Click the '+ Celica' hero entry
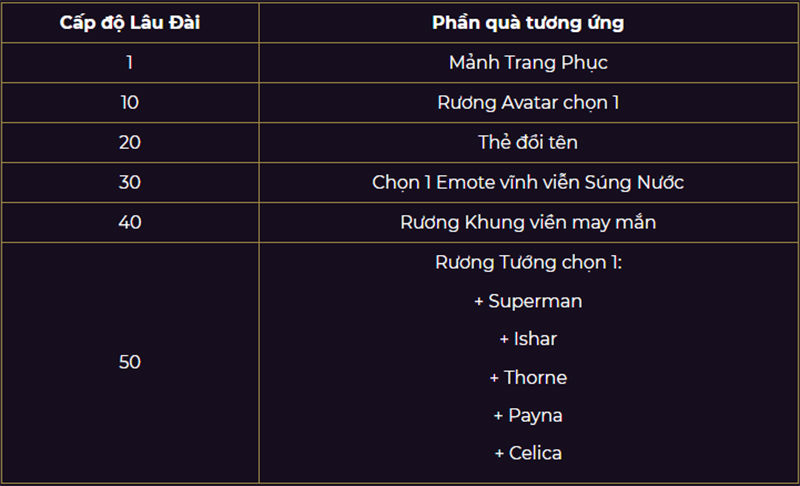The height and width of the screenshot is (486, 800). pyautogui.click(x=528, y=453)
